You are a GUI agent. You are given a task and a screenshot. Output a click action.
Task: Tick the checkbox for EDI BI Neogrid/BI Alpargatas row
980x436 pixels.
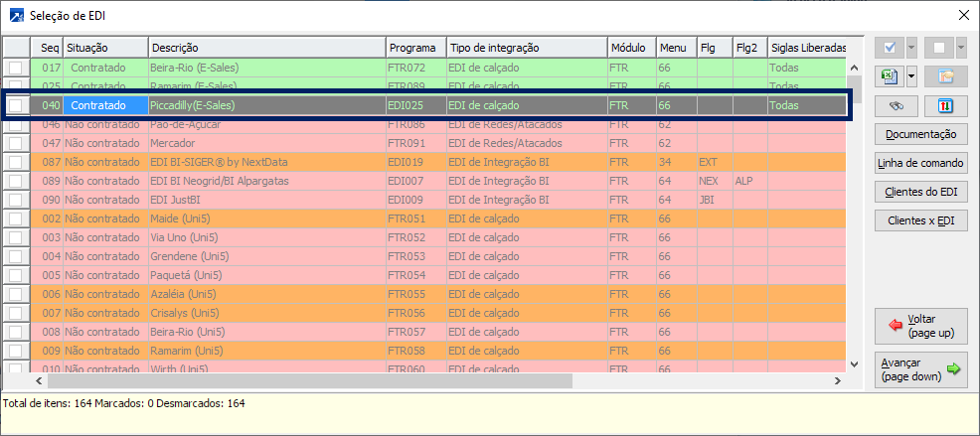pos(16,181)
